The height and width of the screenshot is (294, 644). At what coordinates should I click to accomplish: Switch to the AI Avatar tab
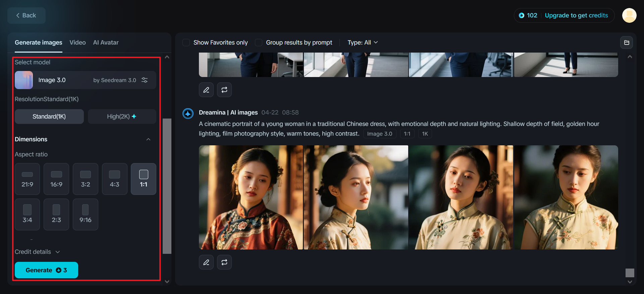click(106, 43)
